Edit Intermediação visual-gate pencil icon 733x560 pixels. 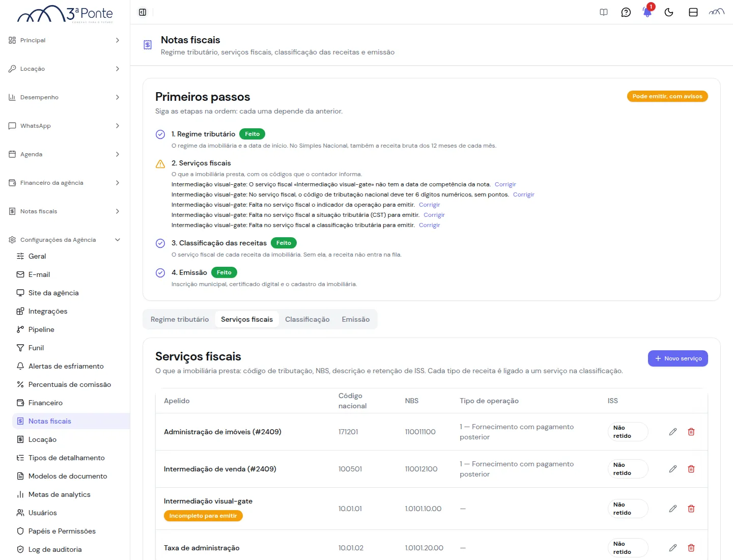pos(673,509)
